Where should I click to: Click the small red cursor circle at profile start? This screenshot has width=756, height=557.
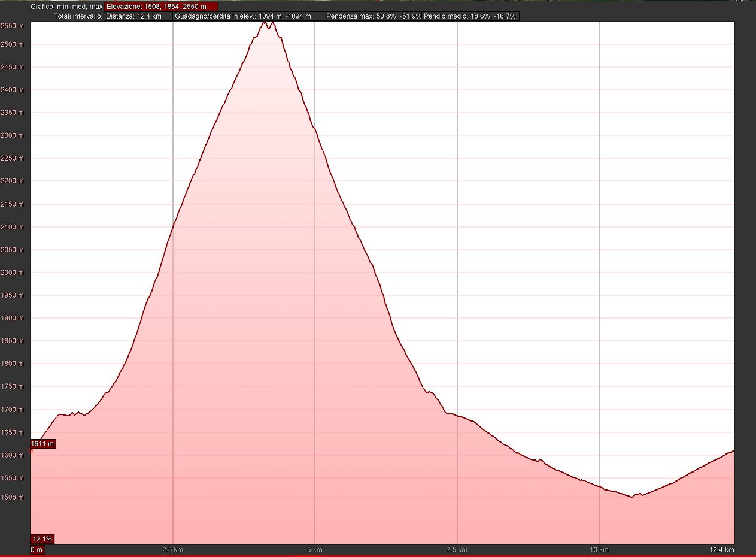tap(31, 450)
